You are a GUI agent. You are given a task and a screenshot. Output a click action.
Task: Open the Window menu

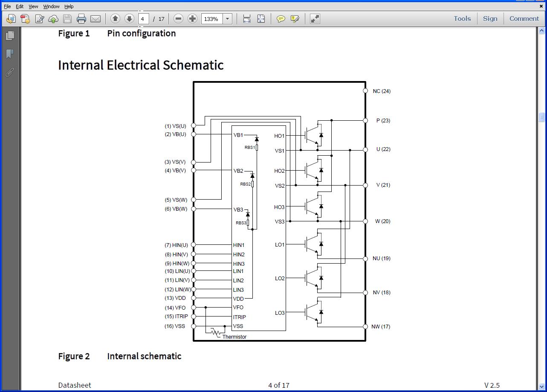[51, 6]
